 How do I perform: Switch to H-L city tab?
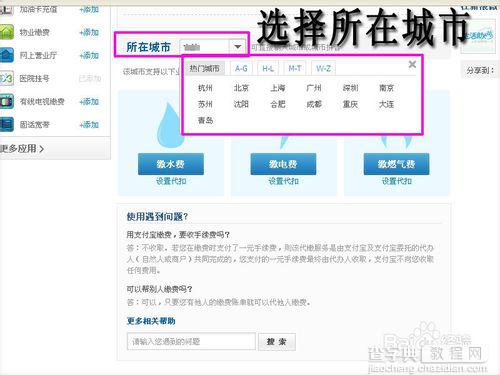268,69
